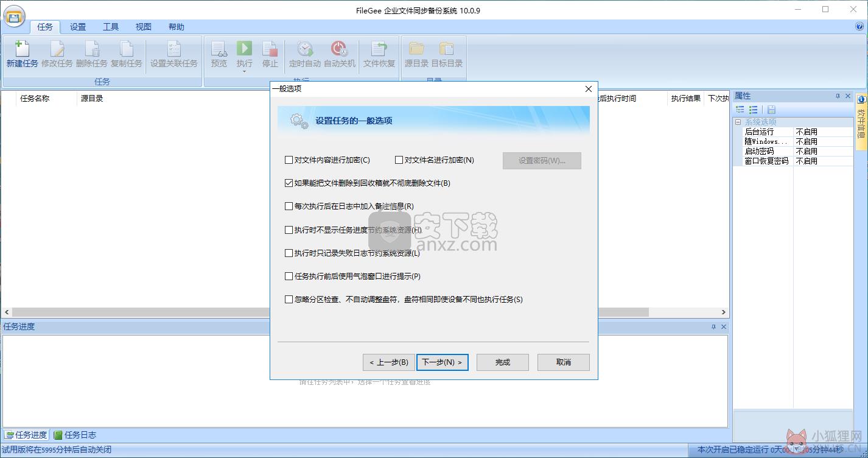Click the disabled 设置密码(W) button

point(542,161)
